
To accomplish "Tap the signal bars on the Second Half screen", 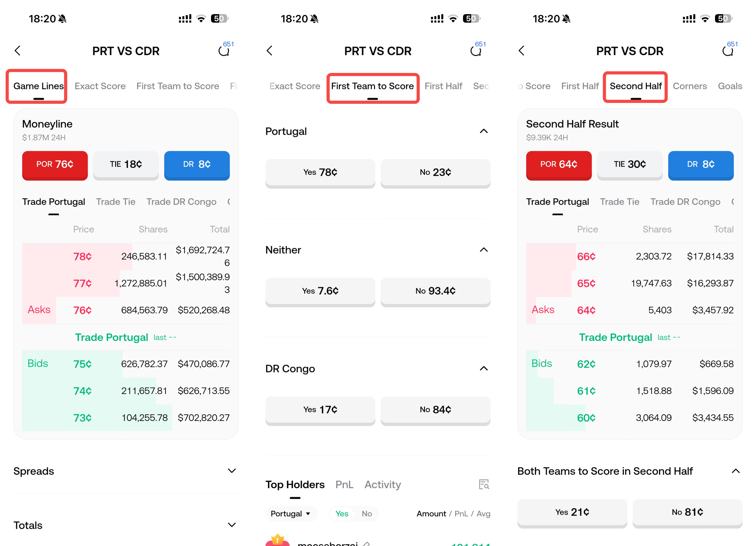I will click(689, 19).
